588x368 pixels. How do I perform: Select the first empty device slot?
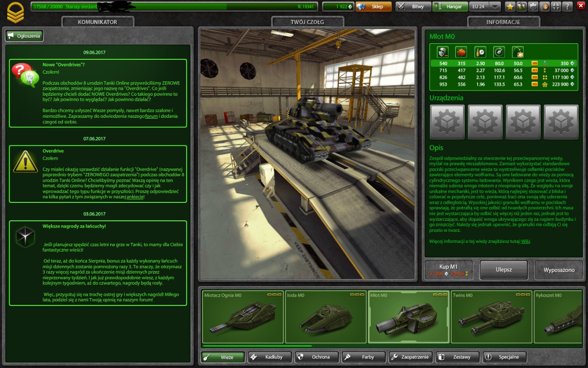(447, 121)
